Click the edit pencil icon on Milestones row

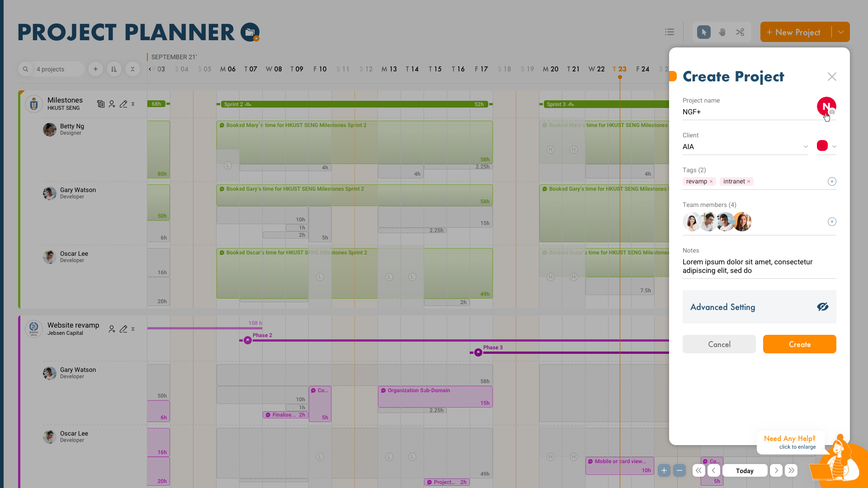pyautogui.click(x=123, y=103)
